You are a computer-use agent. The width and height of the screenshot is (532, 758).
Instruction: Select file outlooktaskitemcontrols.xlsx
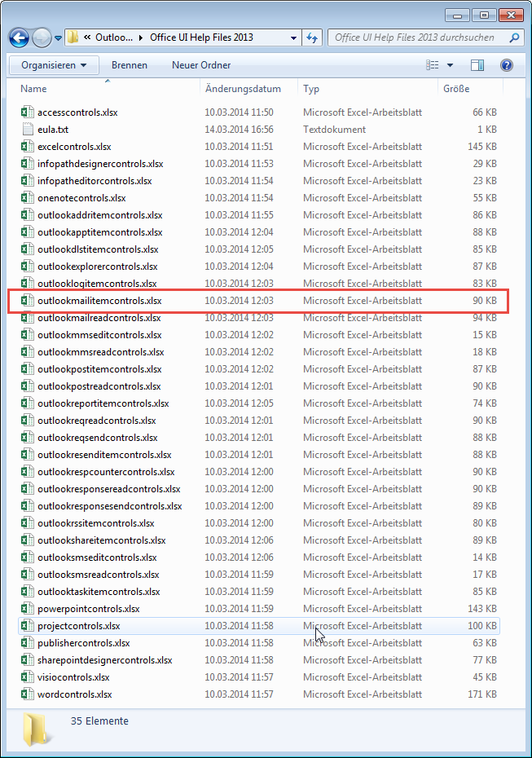99,592
